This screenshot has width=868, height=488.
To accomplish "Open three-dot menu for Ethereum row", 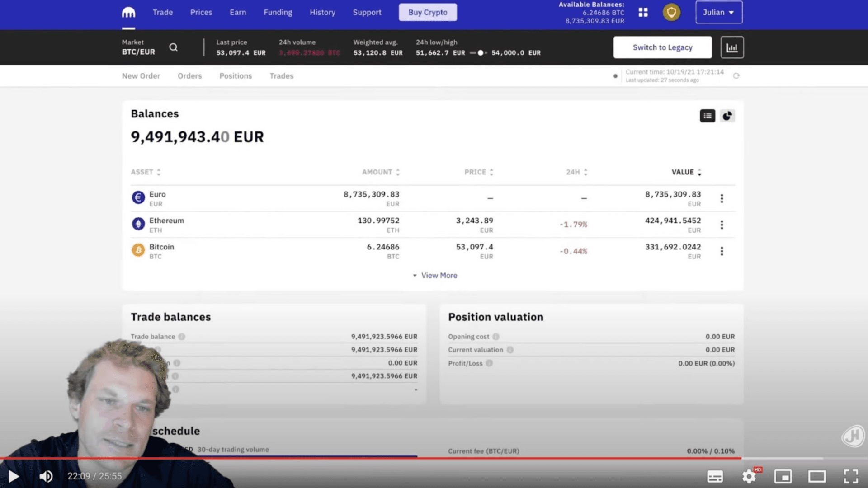I will [x=722, y=225].
